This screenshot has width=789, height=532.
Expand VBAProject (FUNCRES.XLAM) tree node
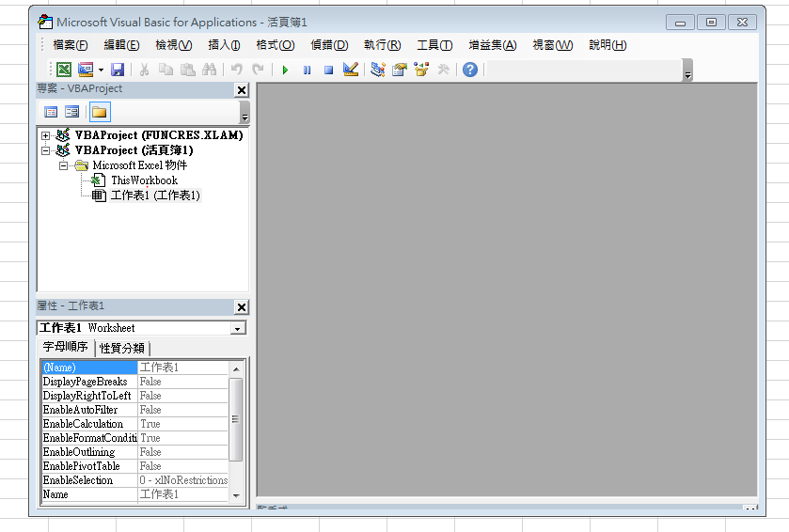point(45,135)
